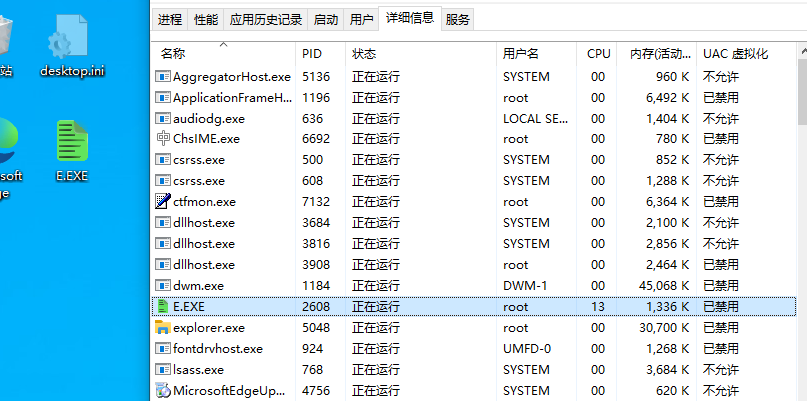Click PID 4756 cell

coord(316,391)
